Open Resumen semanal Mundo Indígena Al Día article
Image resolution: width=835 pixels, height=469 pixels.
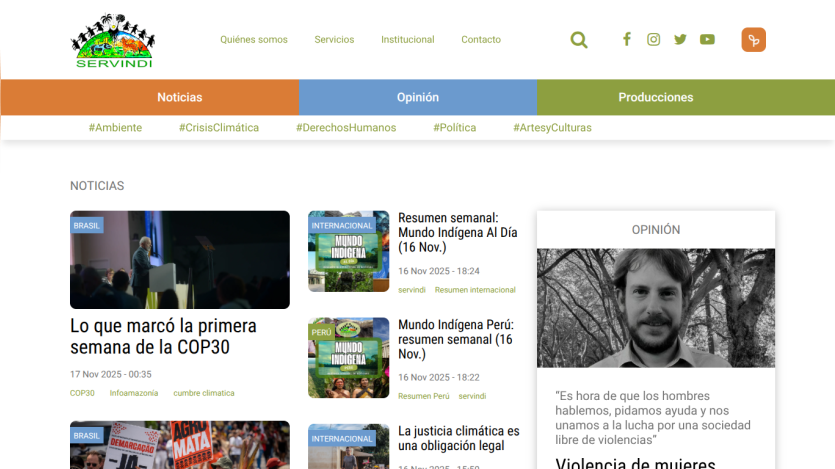[x=458, y=233]
